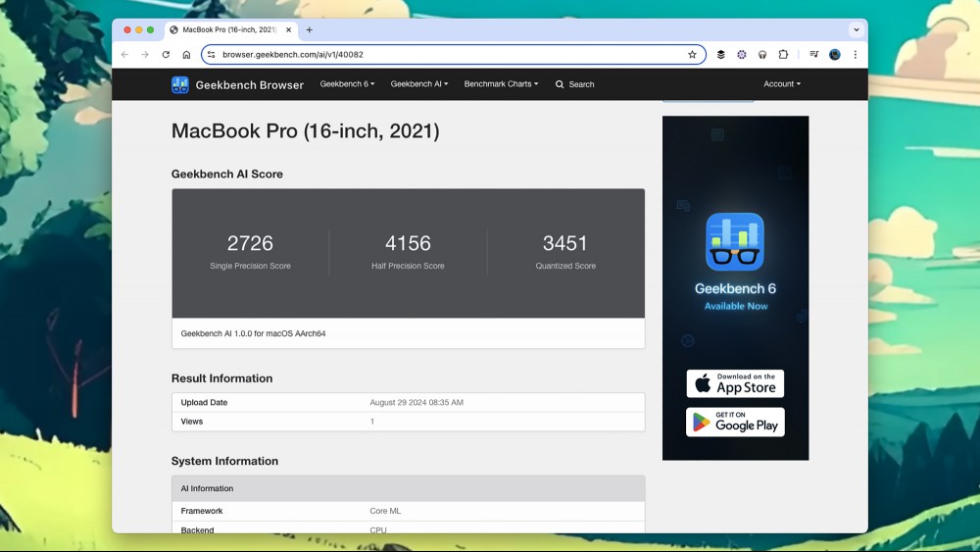Bookmark this page with the star icon

pyautogui.click(x=692, y=54)
